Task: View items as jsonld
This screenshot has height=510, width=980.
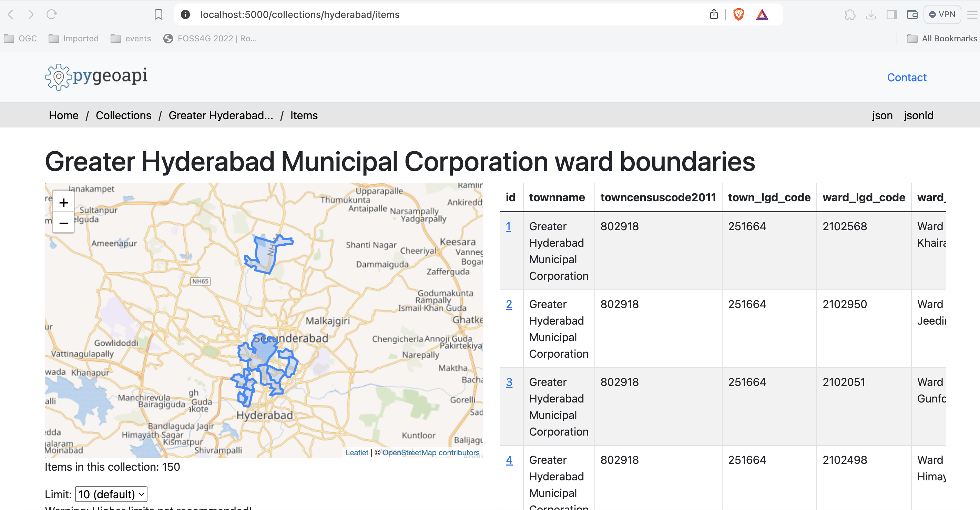Action: pos(918,115)
